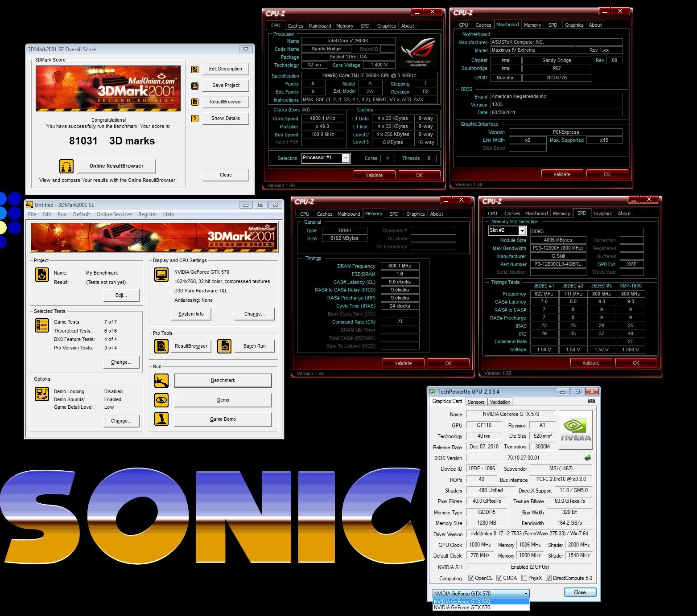This screenshot has height=616, width=697.
Task: Toggle the CUDA checkbox in GPU-Z
Action: pos(499,578)
